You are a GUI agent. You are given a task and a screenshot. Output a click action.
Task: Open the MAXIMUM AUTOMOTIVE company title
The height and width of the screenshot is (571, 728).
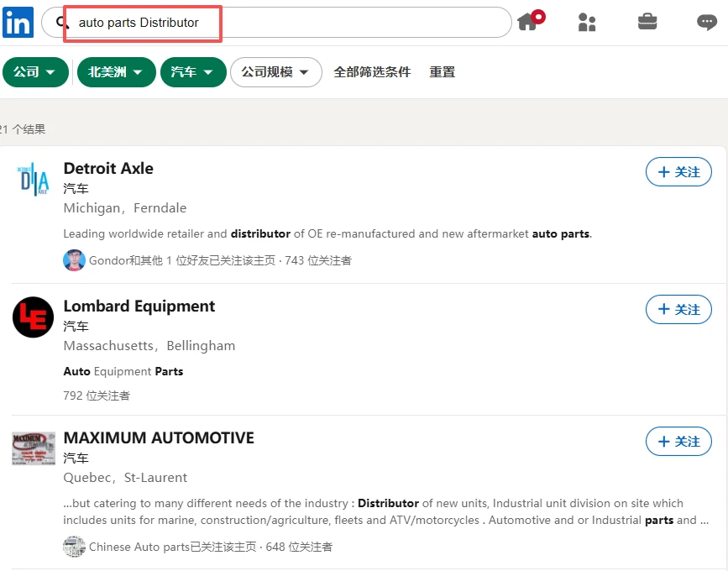point(159,437)
